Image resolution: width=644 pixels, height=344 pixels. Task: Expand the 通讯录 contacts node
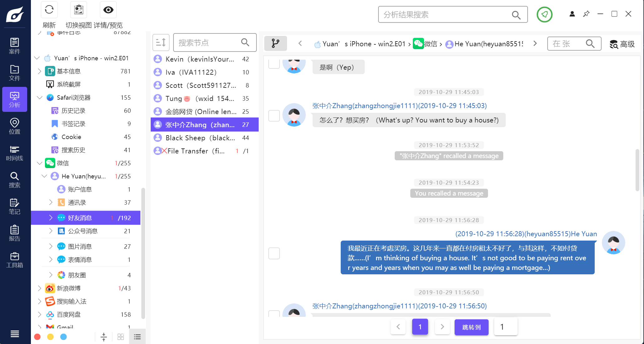[x=51, y=202]
